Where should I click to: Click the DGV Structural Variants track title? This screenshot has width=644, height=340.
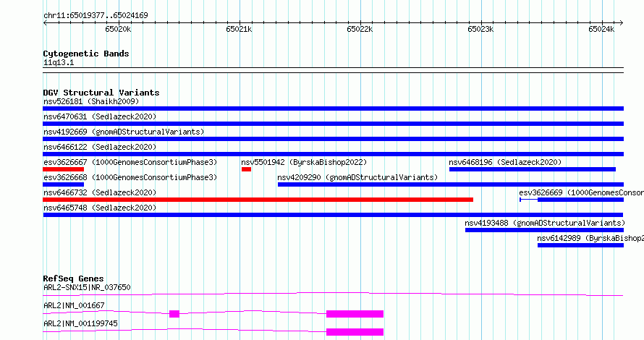(101, 93)
